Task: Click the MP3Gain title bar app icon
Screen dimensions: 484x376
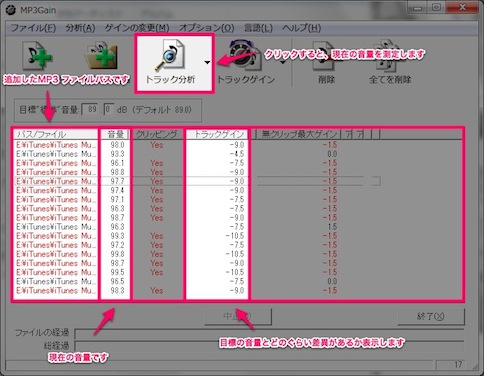Action: click(11, 10)
